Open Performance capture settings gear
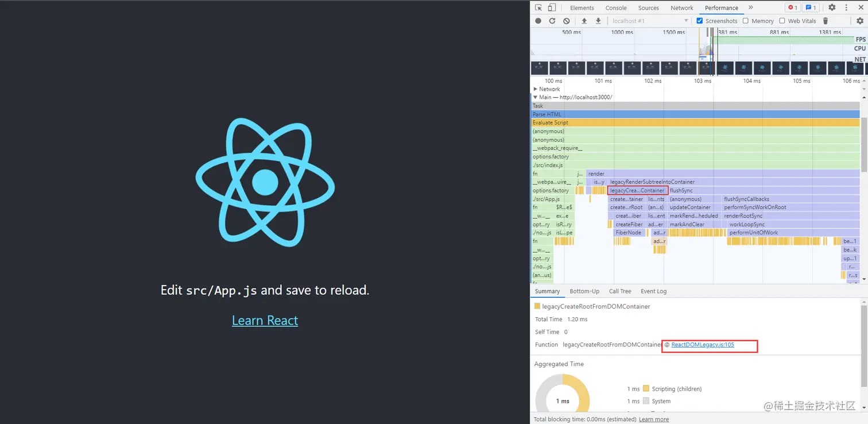Image resolution: width=868 pixels, height=424 pixels. pyautogui.click(x=860, y=21)
